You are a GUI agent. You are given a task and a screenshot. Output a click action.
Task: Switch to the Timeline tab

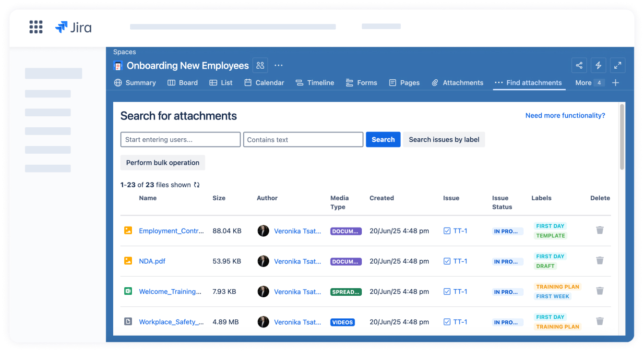[x=315, y=83]
